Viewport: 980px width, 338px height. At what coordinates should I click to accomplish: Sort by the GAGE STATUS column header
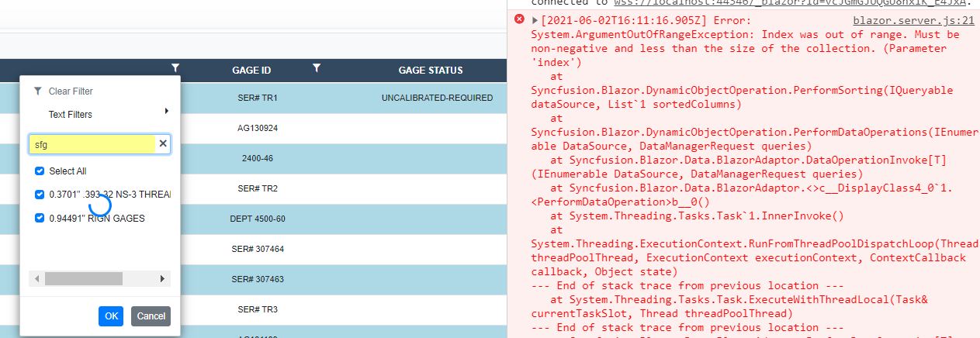(430, 70)
